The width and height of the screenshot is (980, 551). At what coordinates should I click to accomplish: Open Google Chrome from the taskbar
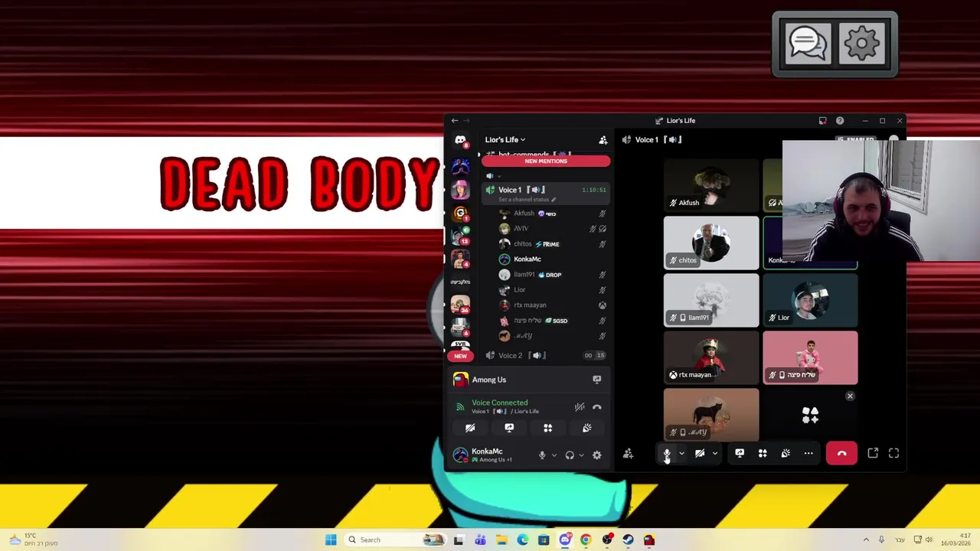[586, 540]
